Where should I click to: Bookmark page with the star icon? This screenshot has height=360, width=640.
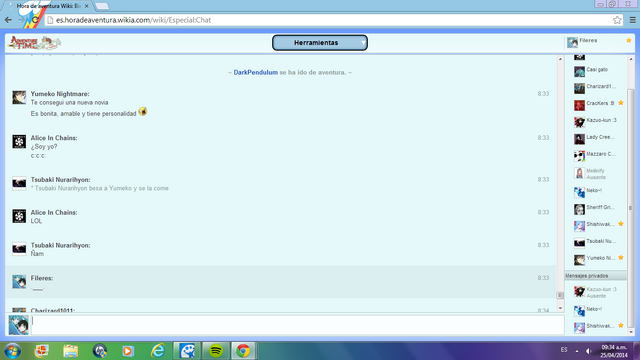(617, 20)
